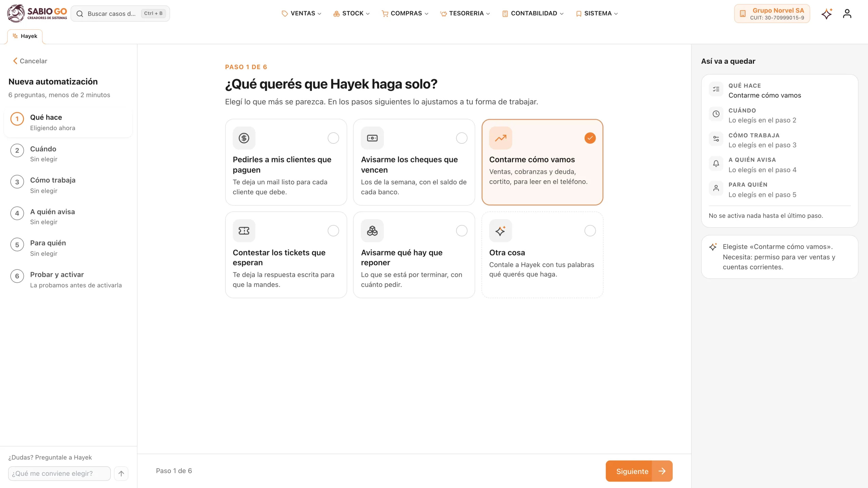Screen dimensions: 868x488
Task: Focus the Buscar casos search field
Action: click(120, 14)
